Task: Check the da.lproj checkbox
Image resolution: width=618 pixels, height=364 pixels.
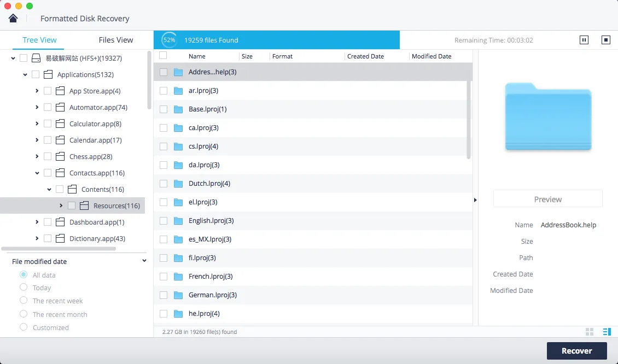Action: pyautogui.click(x=164, y=165)
